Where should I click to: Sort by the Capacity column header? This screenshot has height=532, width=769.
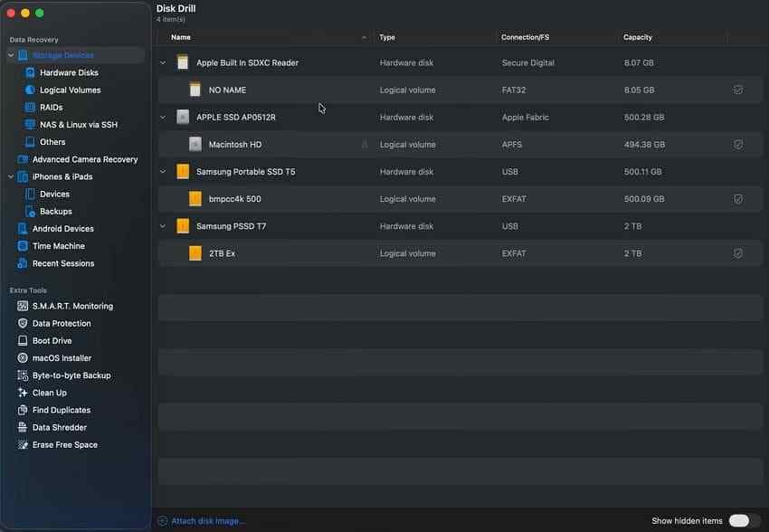pos(638,37)
